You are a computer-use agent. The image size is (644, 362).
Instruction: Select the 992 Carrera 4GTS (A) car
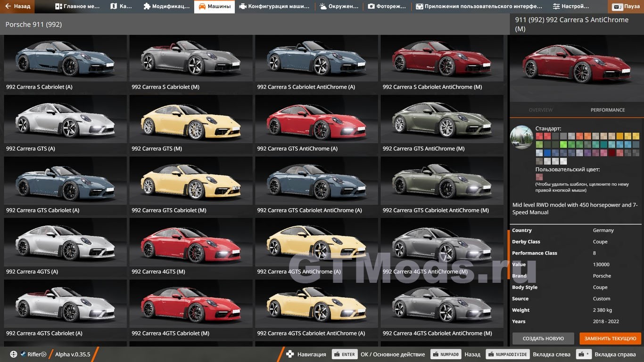[x=65, y=247]
